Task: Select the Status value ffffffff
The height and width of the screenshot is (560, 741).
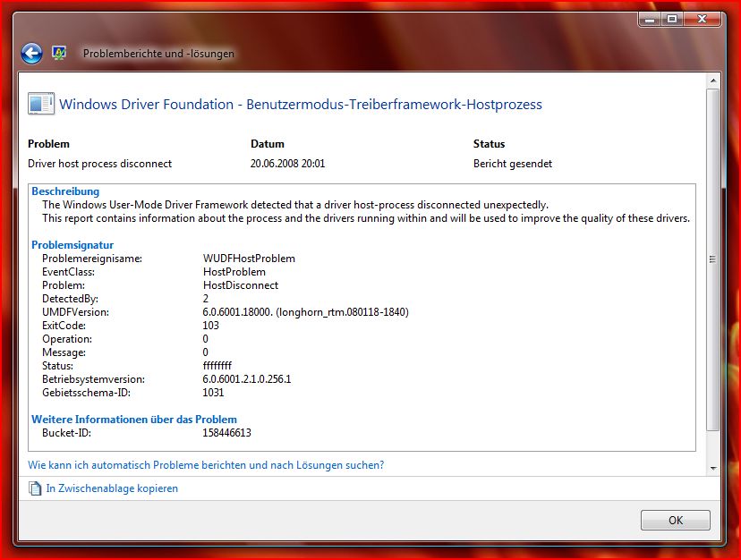Action: [217, 365]
